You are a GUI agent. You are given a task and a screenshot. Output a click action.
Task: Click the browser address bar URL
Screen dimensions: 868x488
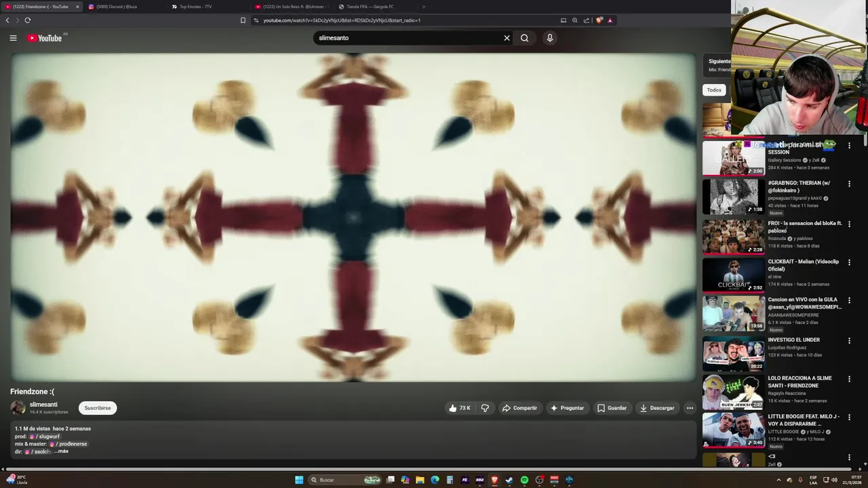342,20
